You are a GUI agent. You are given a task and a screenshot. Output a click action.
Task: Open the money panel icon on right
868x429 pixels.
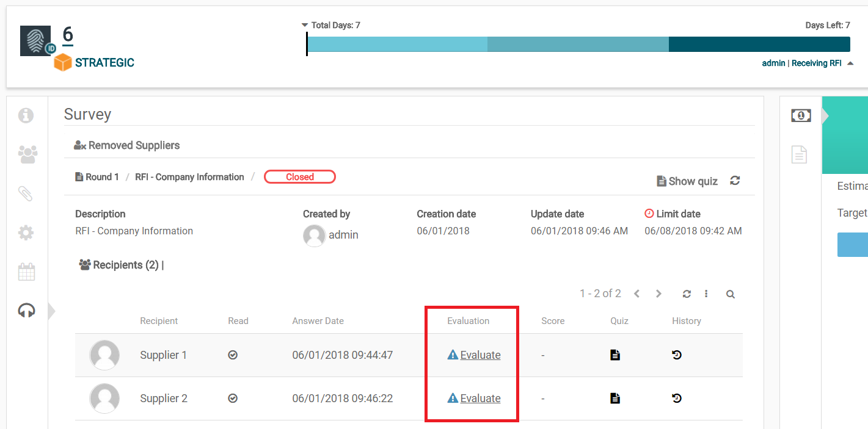[801, 115]
